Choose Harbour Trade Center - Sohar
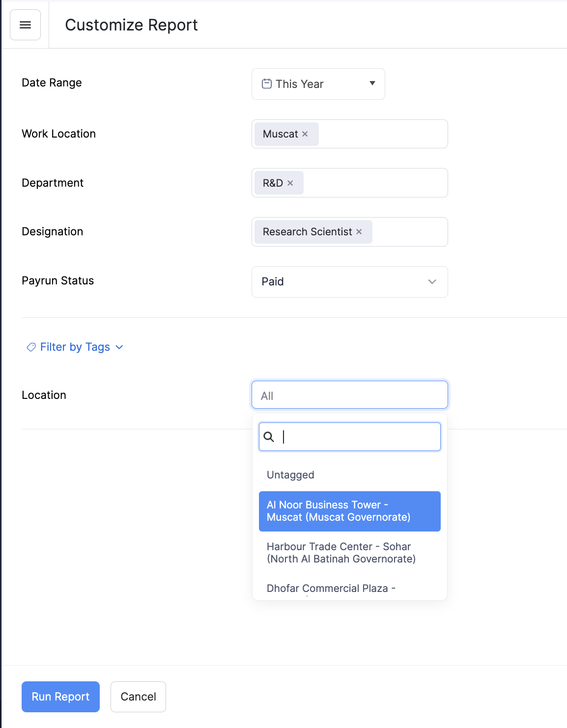567x728 pixels. 341,552
